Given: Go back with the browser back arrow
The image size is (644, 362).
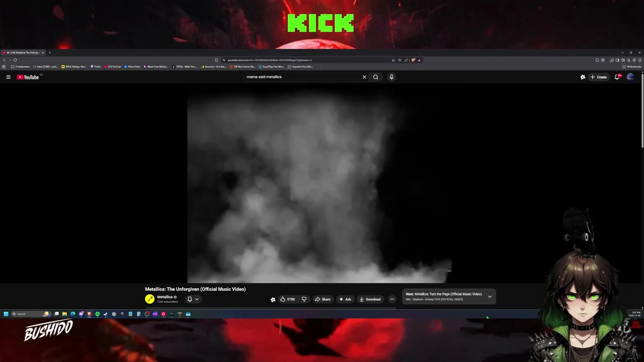Looking at the screenshot, I should point(4,60).
